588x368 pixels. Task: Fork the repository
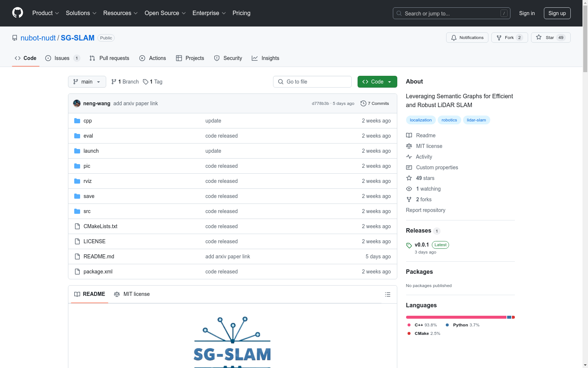click(x=509, y=38)
